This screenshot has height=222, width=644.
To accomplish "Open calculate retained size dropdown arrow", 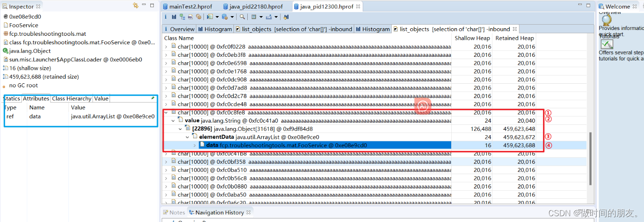I will [x=261, y=17].
